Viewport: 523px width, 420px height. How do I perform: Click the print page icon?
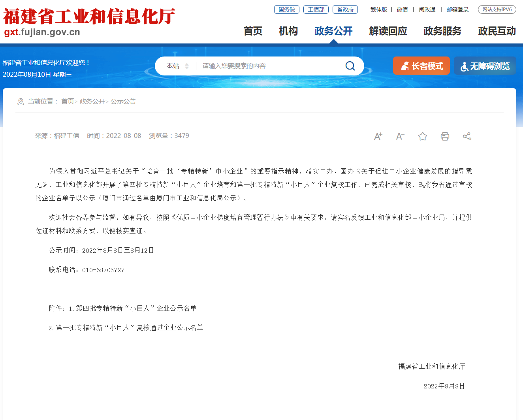coord(445,136)
